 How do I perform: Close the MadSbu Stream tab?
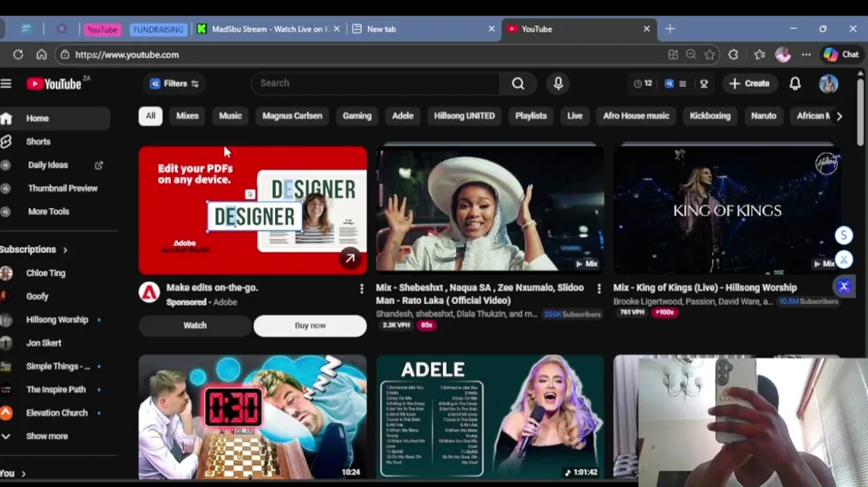coord(337,29)
